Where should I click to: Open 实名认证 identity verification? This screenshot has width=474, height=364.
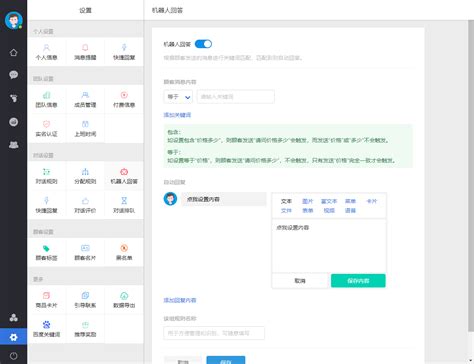pos(46,128)
